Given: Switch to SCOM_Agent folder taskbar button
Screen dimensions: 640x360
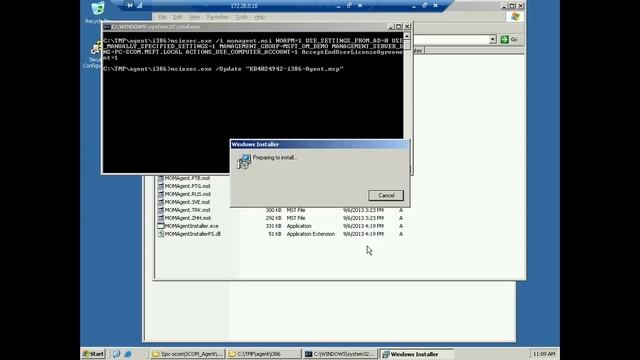Looking at the screenshot, I should tap(187, 354).
